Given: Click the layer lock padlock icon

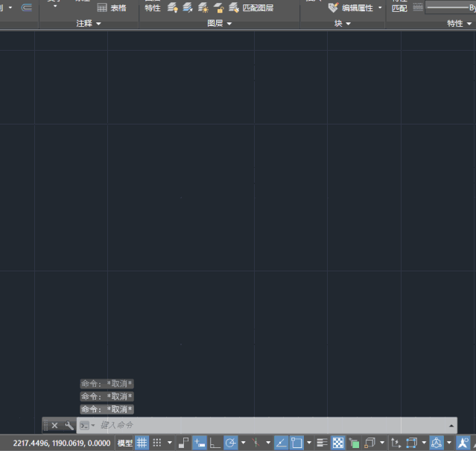Looking at the screenshot, I should tap(218, 7).
